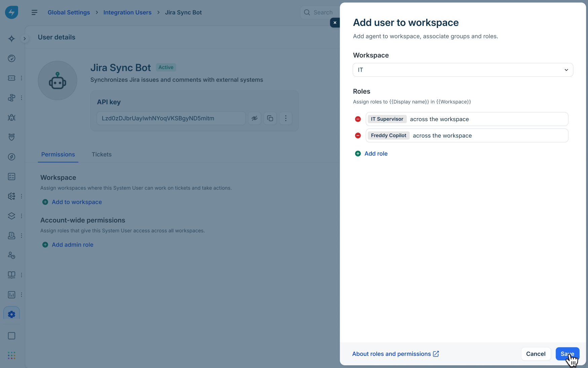Click the bot description about Jira issues
Image resolution: width=588 pixels, height=368 pixels.
point(177,80)
